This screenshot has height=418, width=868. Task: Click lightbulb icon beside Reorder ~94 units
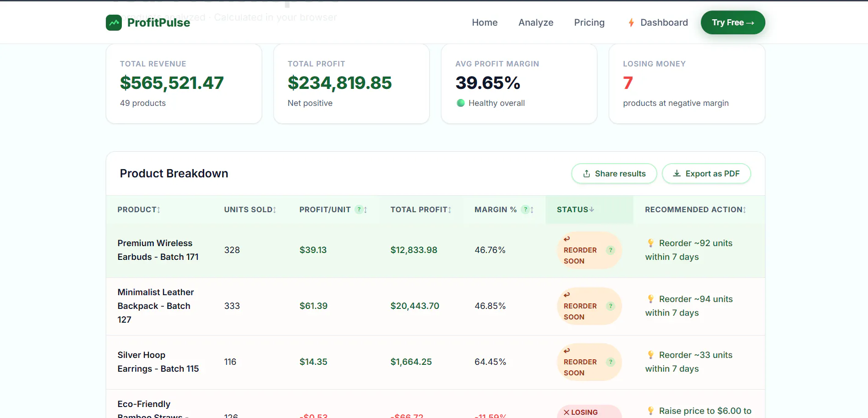(x=650, y=299)
